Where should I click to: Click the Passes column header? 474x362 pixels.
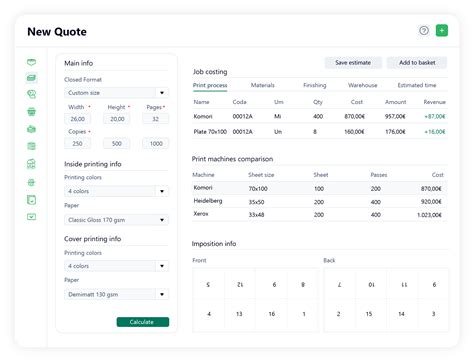pos(379,175)
